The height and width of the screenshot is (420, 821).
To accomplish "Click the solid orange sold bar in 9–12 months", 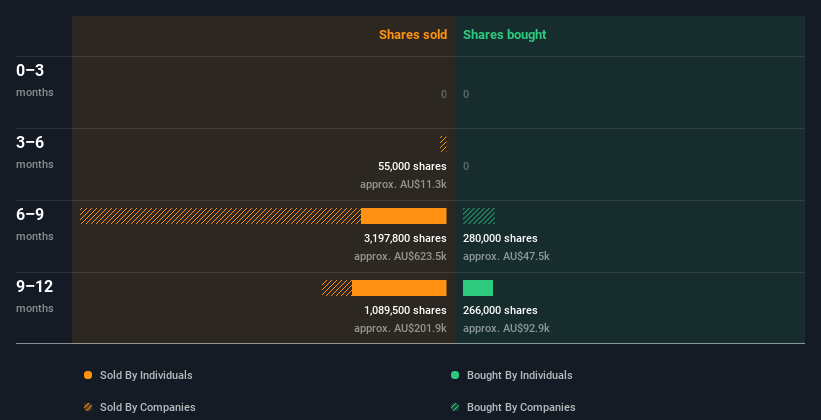I will [x=399, y=288].
